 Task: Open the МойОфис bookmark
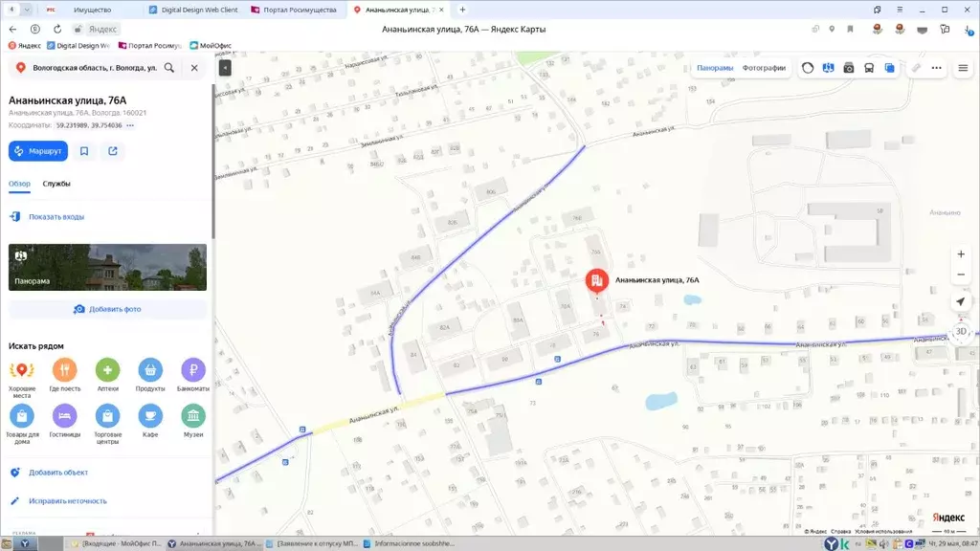click(x=211, y=46)
